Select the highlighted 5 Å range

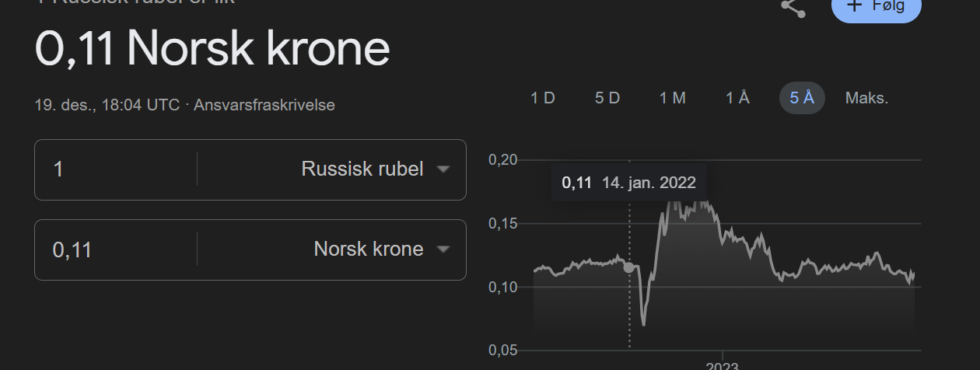coord(802,98)
